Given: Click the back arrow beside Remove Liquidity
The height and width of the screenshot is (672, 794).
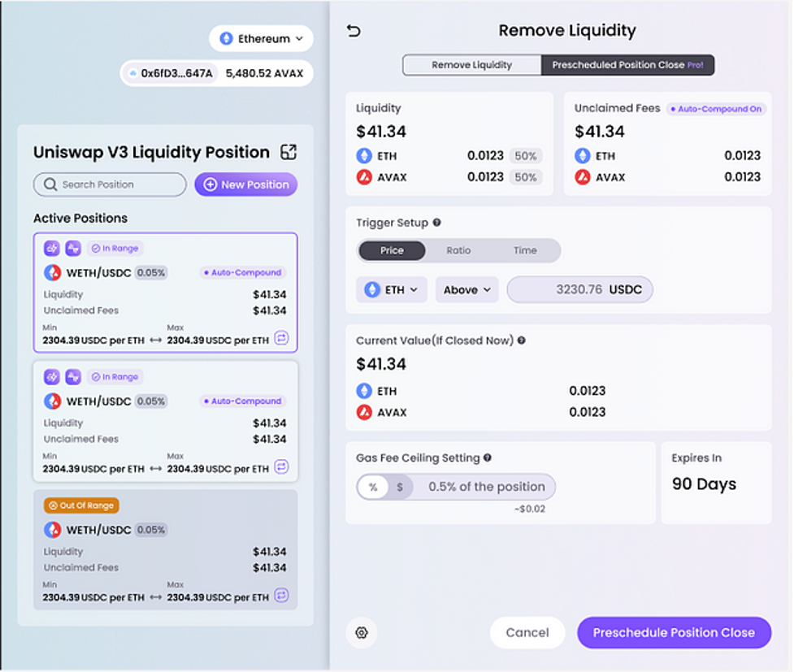Looking at the screenshot, I should click(x=354, y=31).
